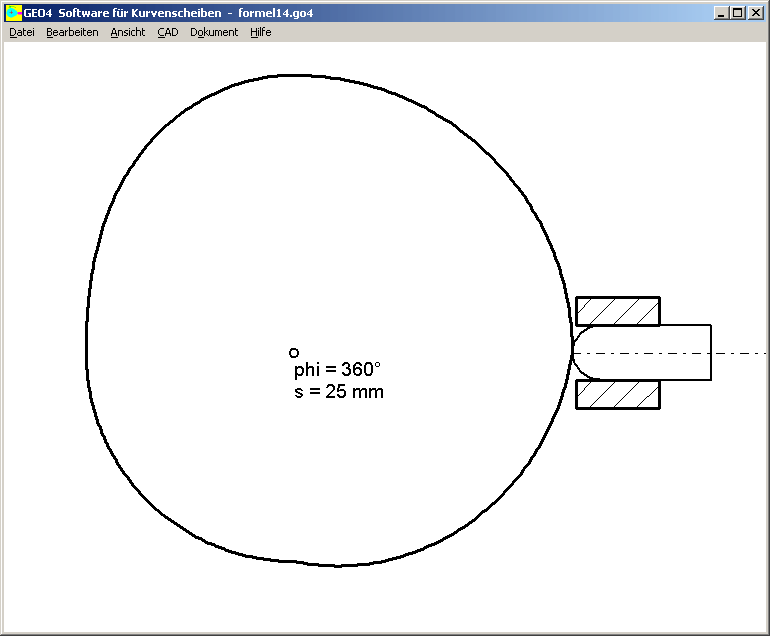Click the upper hatched guide block
Image resolution: width=770 pixels, height=636 pixels.
point(618,311)
